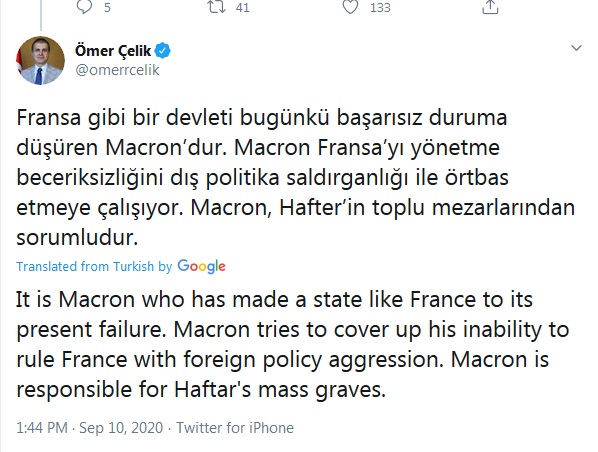Click the Google logo in translation credit
Image resolution: width=598 pixels, height=452 pixels.
[x=201, y=266]
